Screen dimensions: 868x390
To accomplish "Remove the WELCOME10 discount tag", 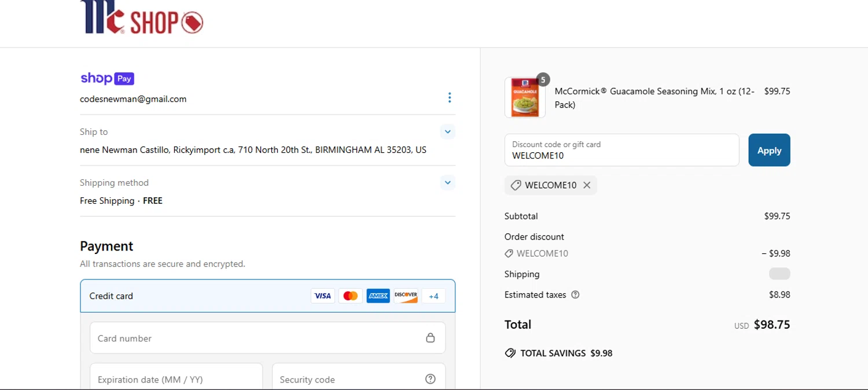I will coord(587,185).
